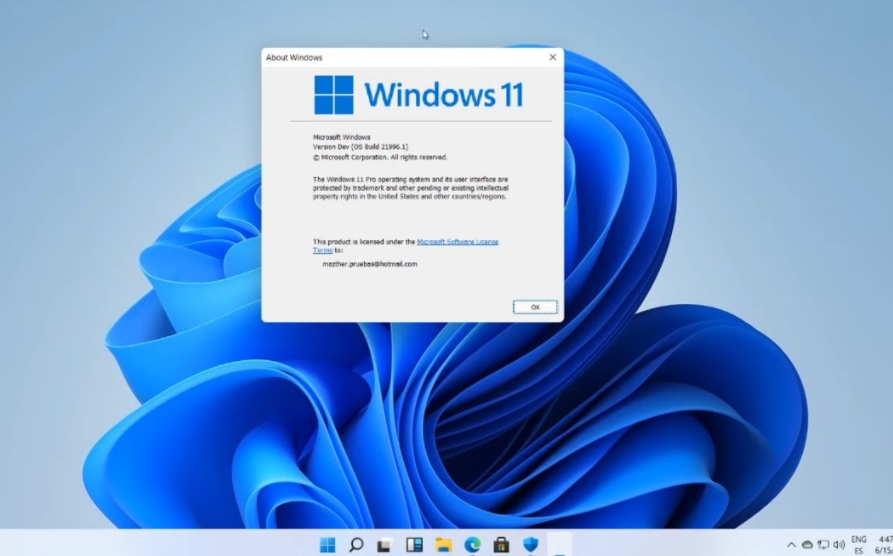Open the Microsoft Store taskbar icon

coord(501,545)
